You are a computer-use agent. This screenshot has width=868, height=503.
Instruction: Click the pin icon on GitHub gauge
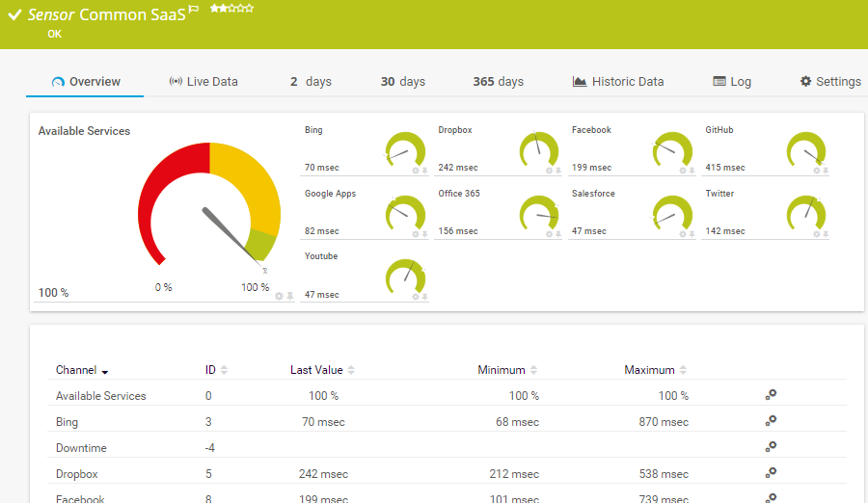coord(826,171)
